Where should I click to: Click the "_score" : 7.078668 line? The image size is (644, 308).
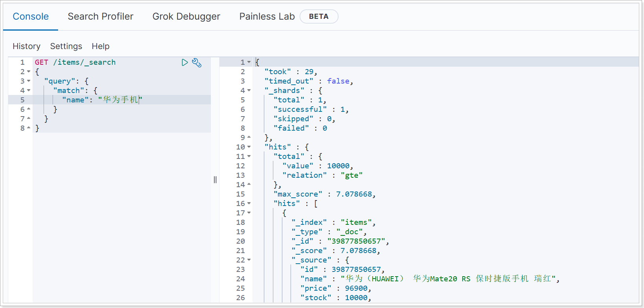pos(336,251)
